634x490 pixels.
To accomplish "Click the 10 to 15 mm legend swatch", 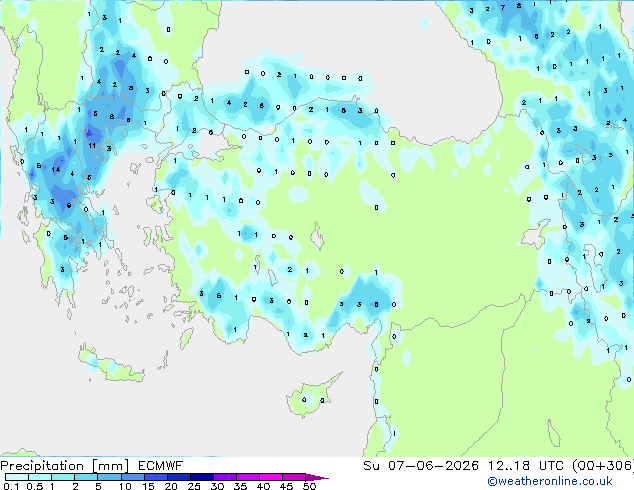I will (132, 477).
